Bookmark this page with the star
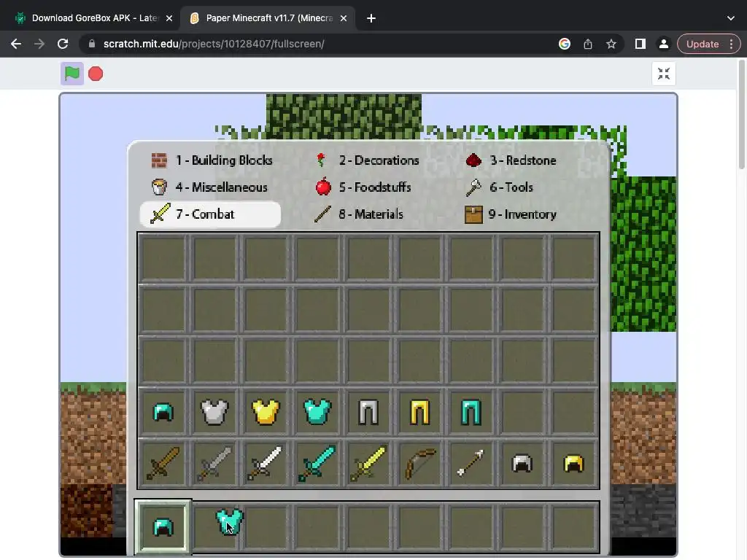Screen dimensions: 747x560 (x=611, y=44)
